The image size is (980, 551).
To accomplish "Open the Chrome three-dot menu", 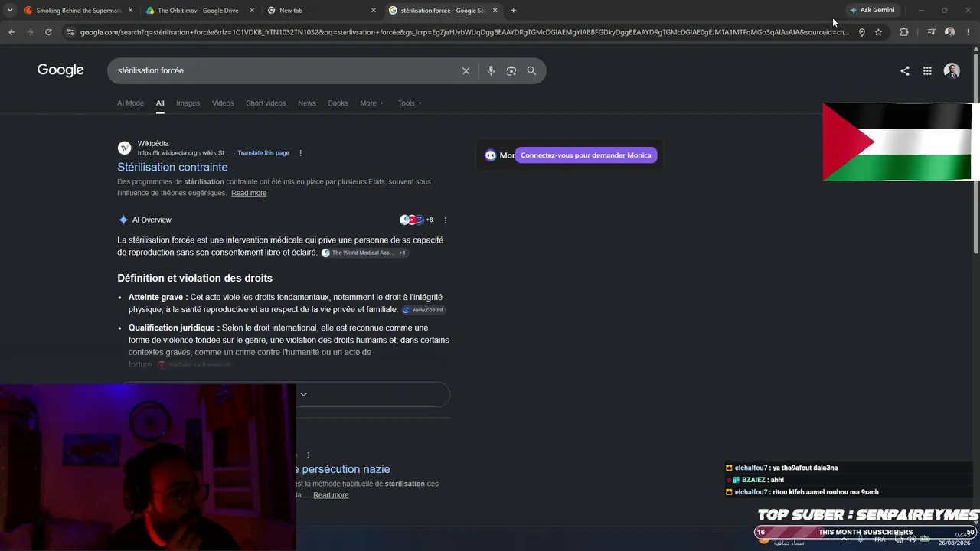I will coord(969,32).
